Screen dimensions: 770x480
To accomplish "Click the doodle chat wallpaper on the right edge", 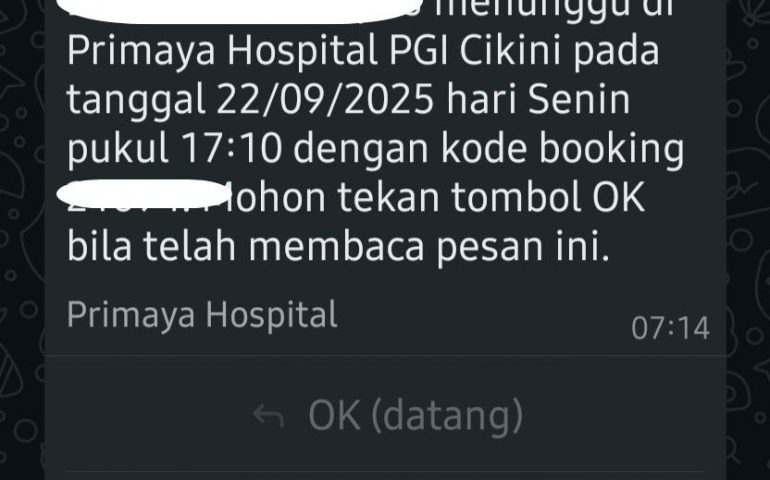I will pyautogui.click(x=748, y=240).
